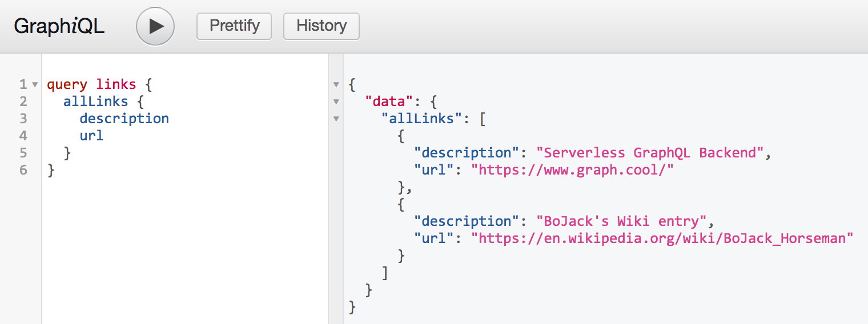Place cursor on allLinks field in query
Viewport: 868px width, 324px height.
click(x=96, y=102)
